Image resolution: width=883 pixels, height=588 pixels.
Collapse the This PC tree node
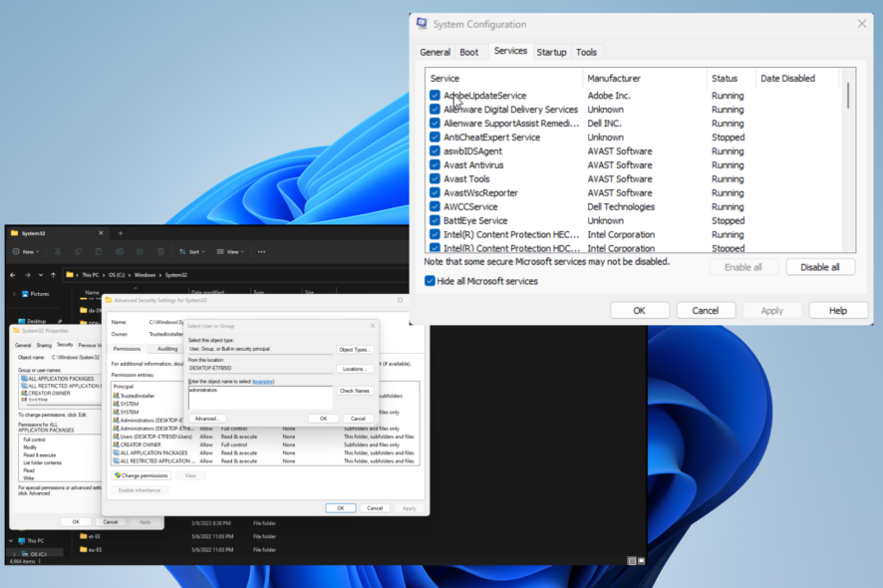coord(11,541)
